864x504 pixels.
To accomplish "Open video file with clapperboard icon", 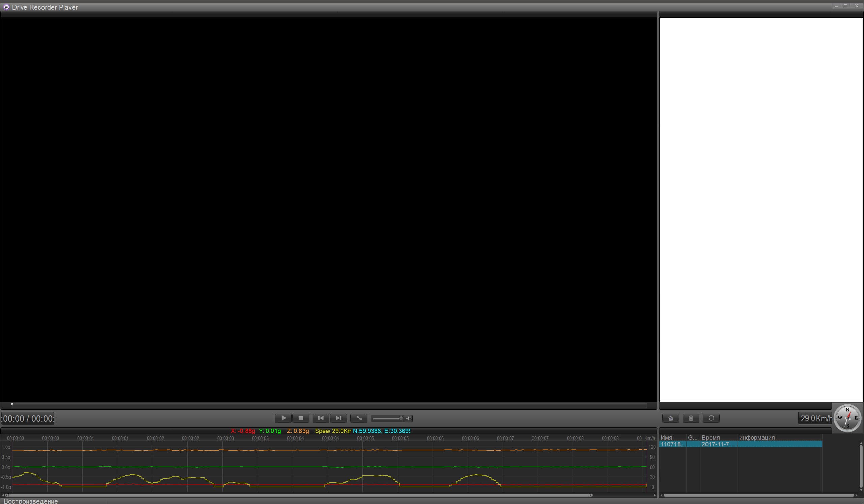I will click(x=671, y=418).
